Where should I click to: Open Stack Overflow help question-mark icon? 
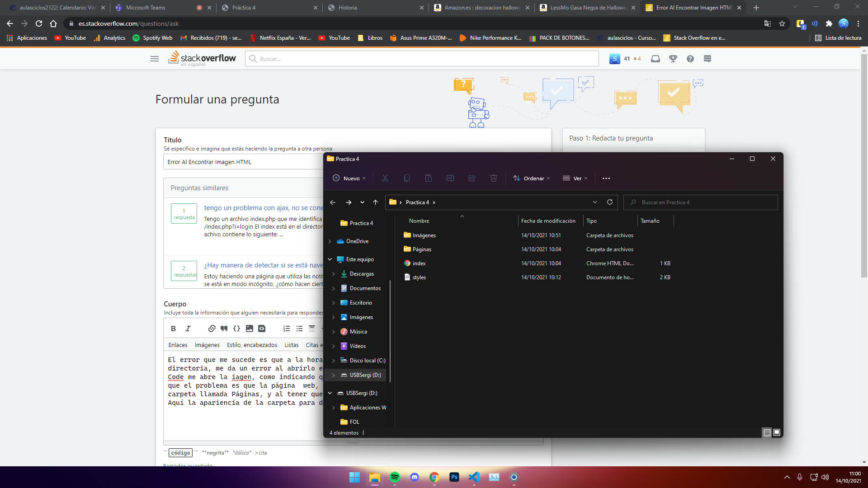coord(690,58)
